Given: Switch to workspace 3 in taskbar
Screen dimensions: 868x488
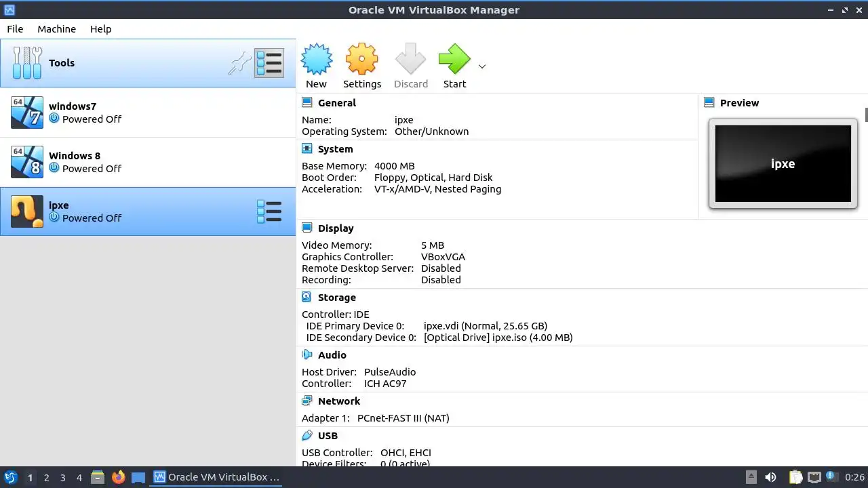Looking at the screenshot, I should tap(62, 478).
